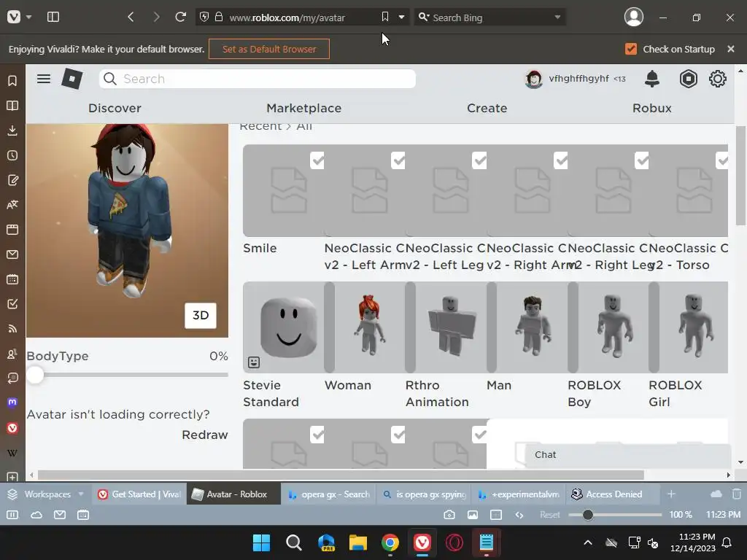747x560 pixels.
Task: Reload the current Roblox page
Action: (180, 17)
